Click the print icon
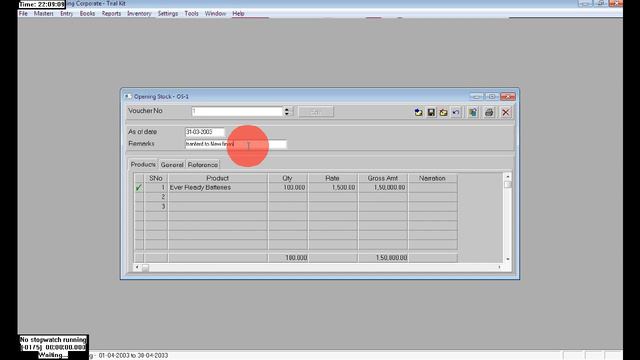 pos(489,112)
